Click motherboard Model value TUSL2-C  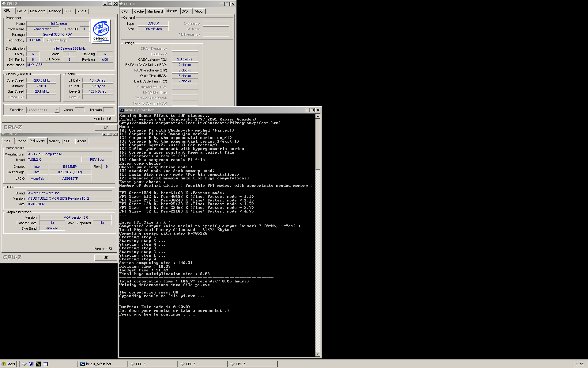54,159
